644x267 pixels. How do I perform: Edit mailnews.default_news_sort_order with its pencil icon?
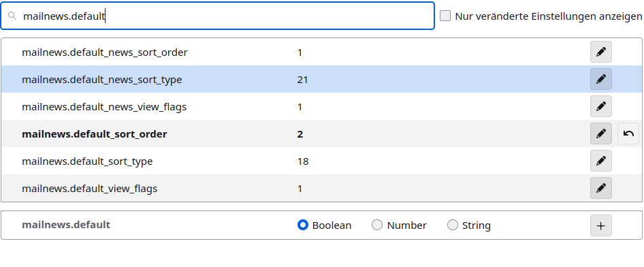point(601,52)
